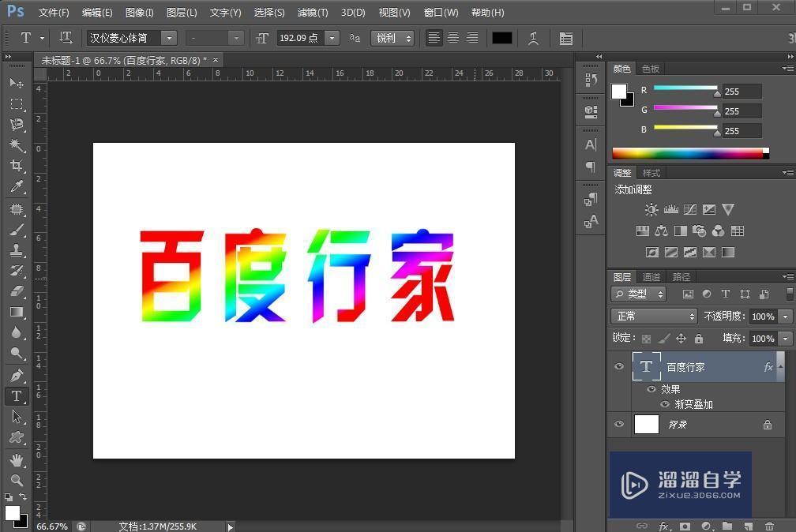Click right align text button
796x532 pixels.
tap(472, 38)
